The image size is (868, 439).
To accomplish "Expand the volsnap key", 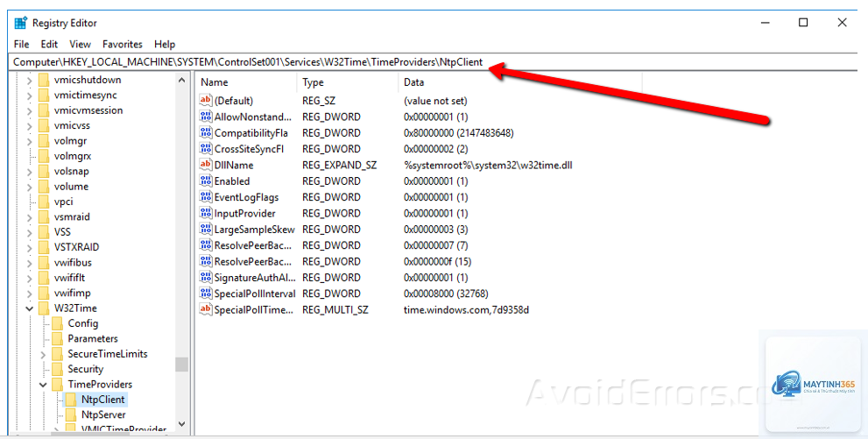I will click(29, 172).
